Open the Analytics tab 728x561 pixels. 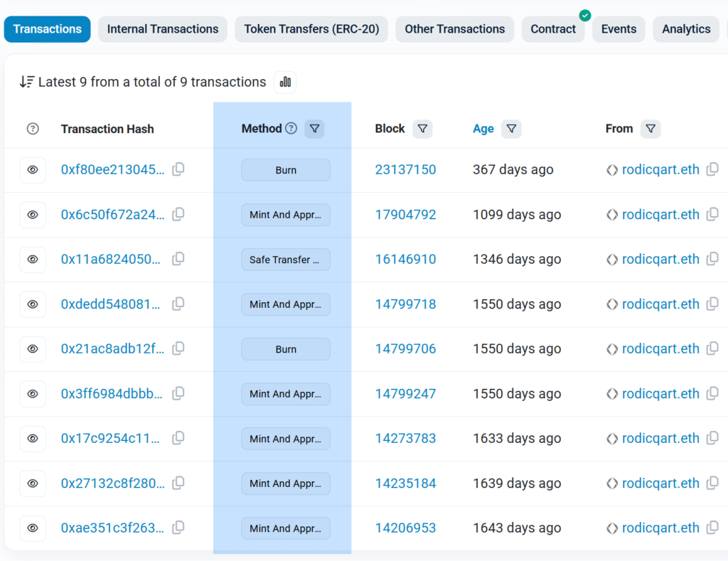[686, 29]
